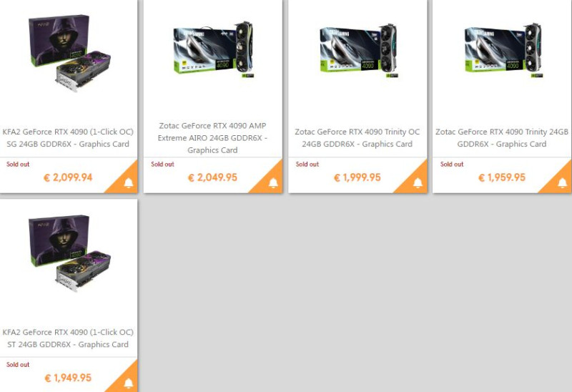572x392 pixels.
Task: Open Zotac Trinity 24GB product image
Action: tap(503, 50)
